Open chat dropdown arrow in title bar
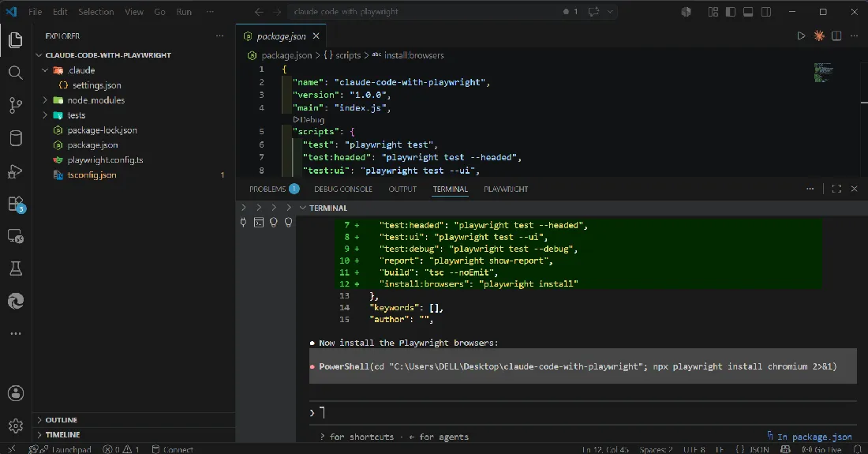This screenshot has height=454, width=868. click(x=610, y=12)
